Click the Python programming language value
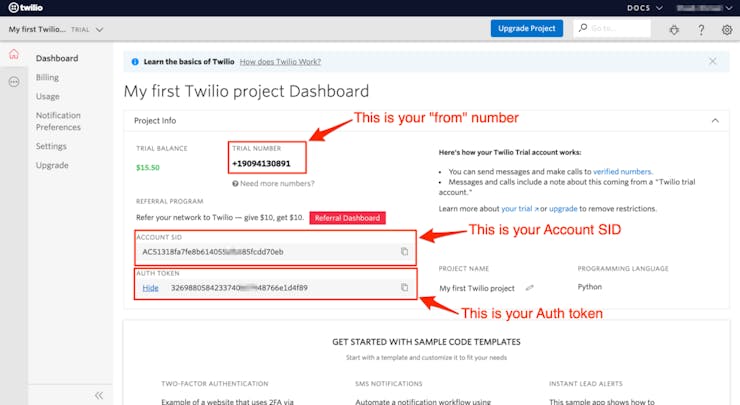Image resolution: width=740 pixels, height=405 pixels. coord(589,287)
